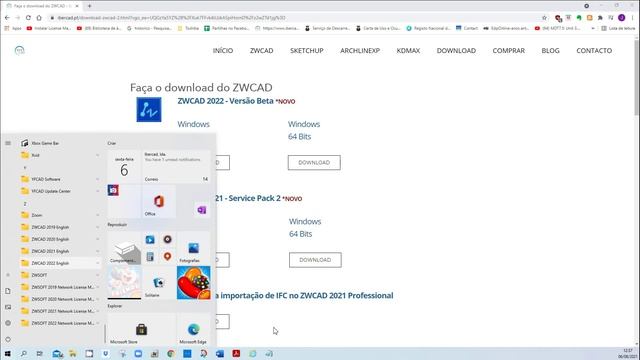The image size is (640, 360).
Task: Open OneNote tile in Start menu
Action: tap(202, 210)
